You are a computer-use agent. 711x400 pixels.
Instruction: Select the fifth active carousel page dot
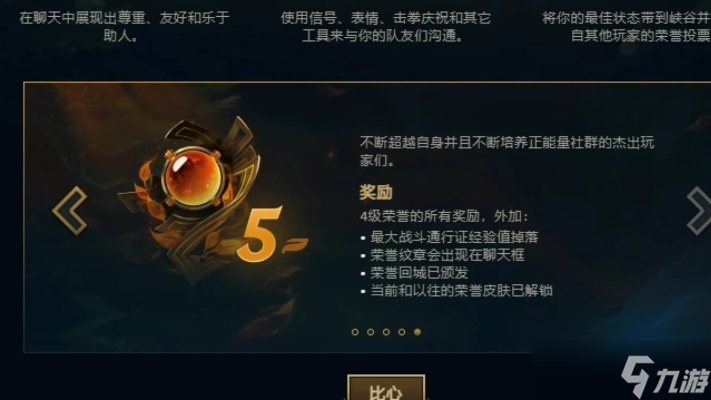tap(417, 332)
